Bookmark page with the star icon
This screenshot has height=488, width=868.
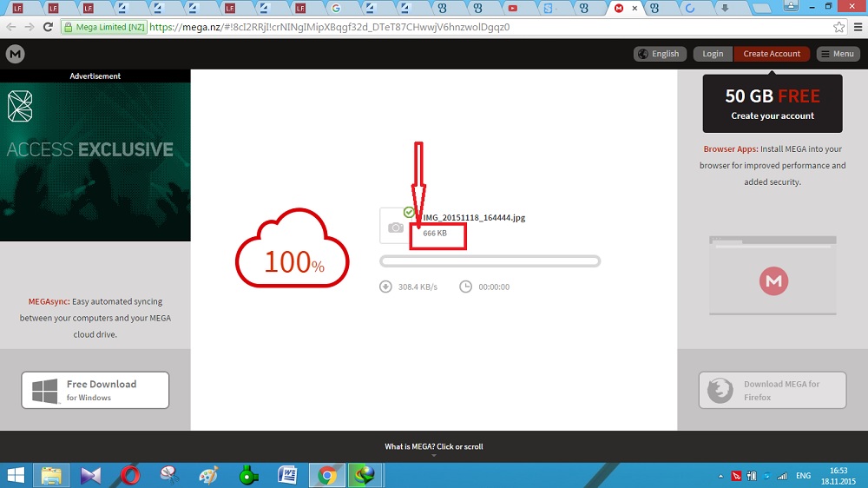click(x=838, y=27)
